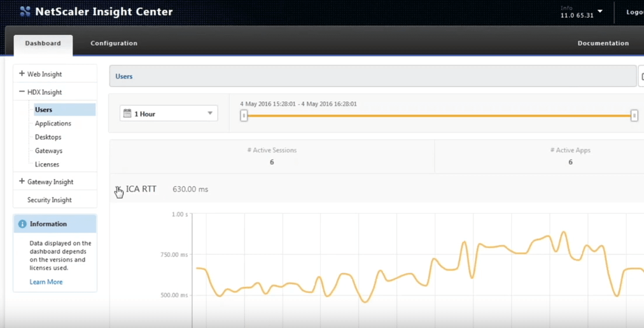
Task: Expand the Gateway Insight plus icon
Action: click(x=22, y=181)
